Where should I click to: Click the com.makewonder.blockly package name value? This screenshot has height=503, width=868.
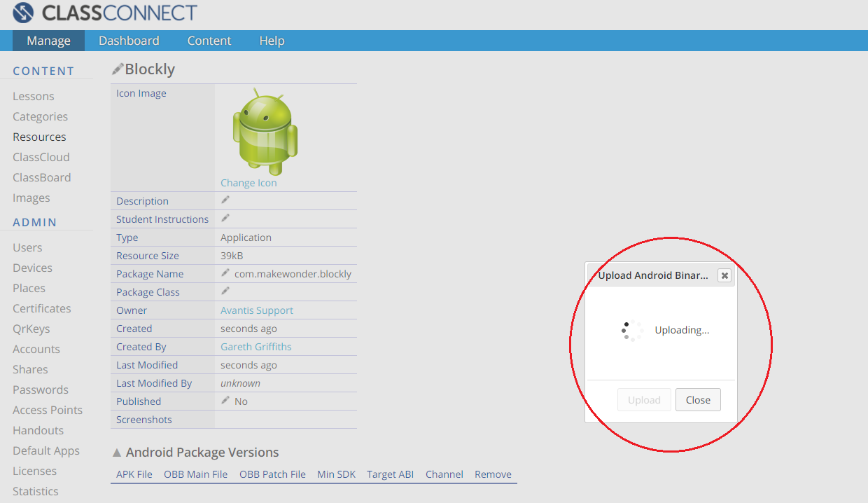(293, 274)
